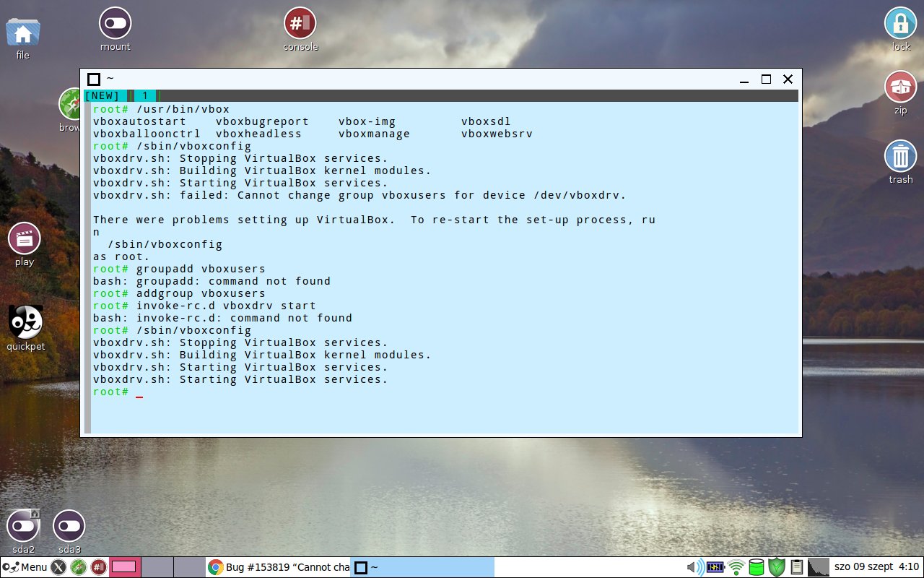Screen dimensions: 924x578
Task: Open the Wi-Fi network tray icon
Action: tap(736, 567)
